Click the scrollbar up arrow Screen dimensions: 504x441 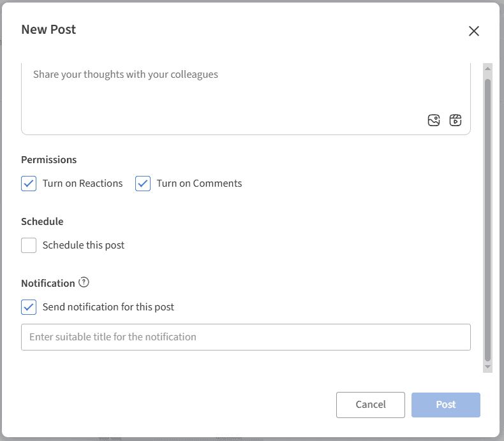tap(487, 69)
